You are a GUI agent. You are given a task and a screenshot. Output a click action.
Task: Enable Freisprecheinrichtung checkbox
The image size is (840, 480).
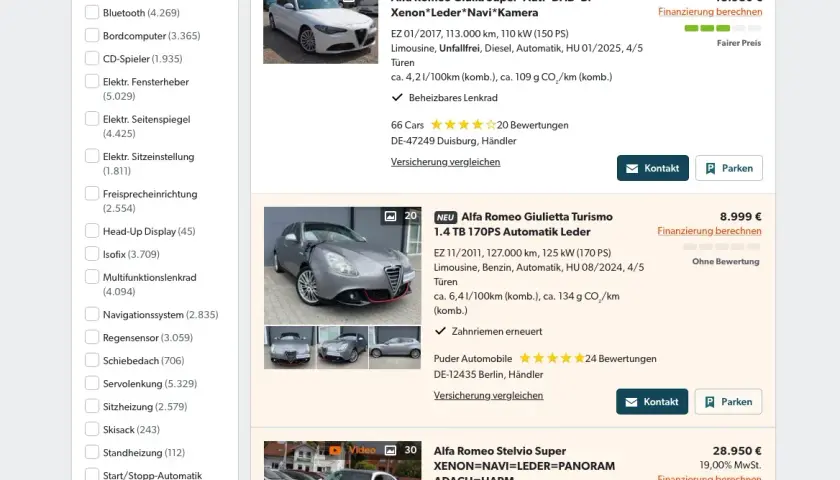(x=92, y=193)
